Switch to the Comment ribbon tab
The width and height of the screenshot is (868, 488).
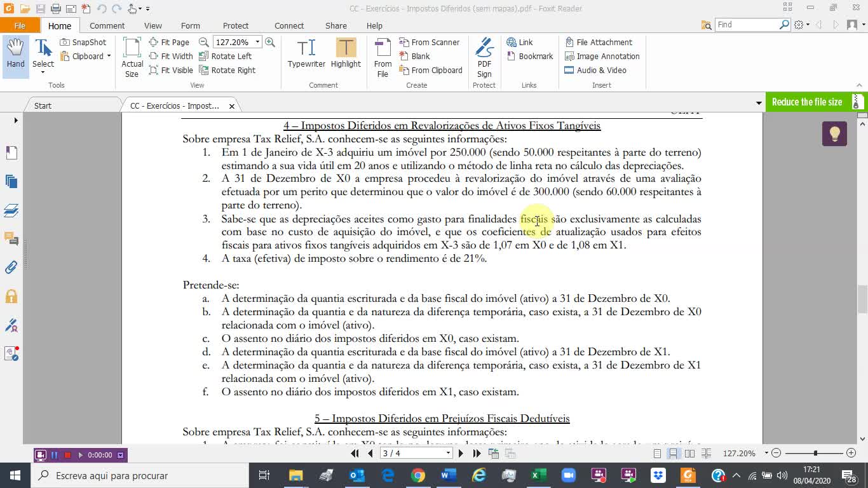(107, 25)
